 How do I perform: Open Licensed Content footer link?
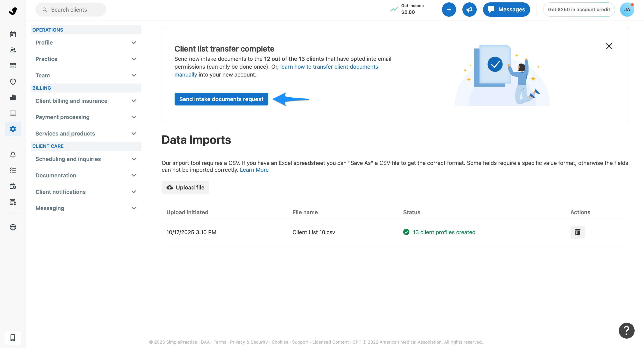330,342
